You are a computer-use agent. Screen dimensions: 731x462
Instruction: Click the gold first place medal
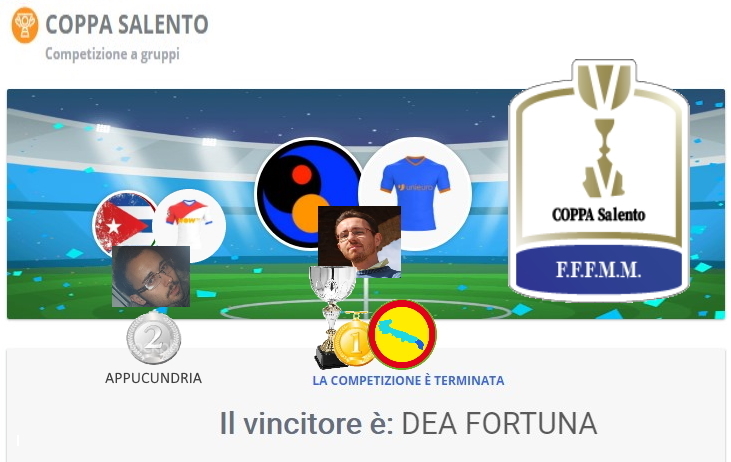click(354, 343)
